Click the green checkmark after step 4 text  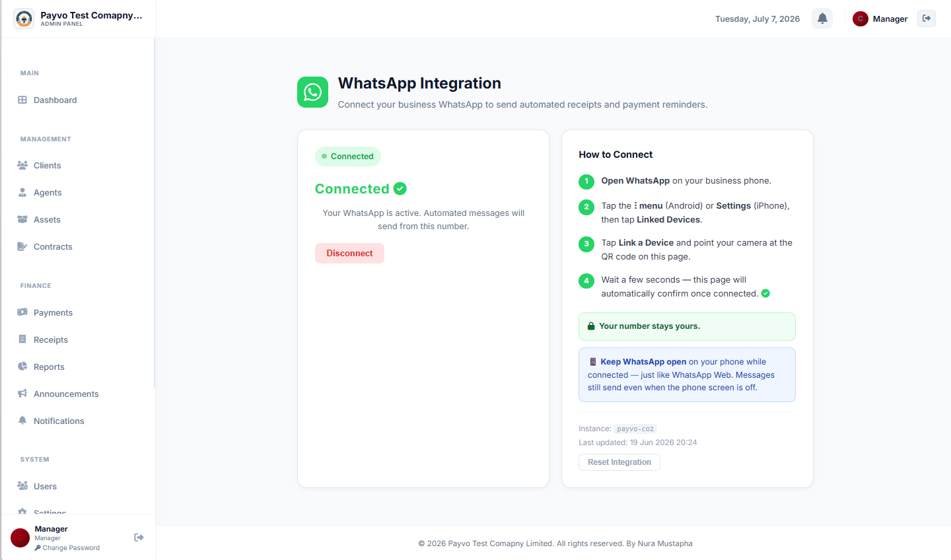765,293
